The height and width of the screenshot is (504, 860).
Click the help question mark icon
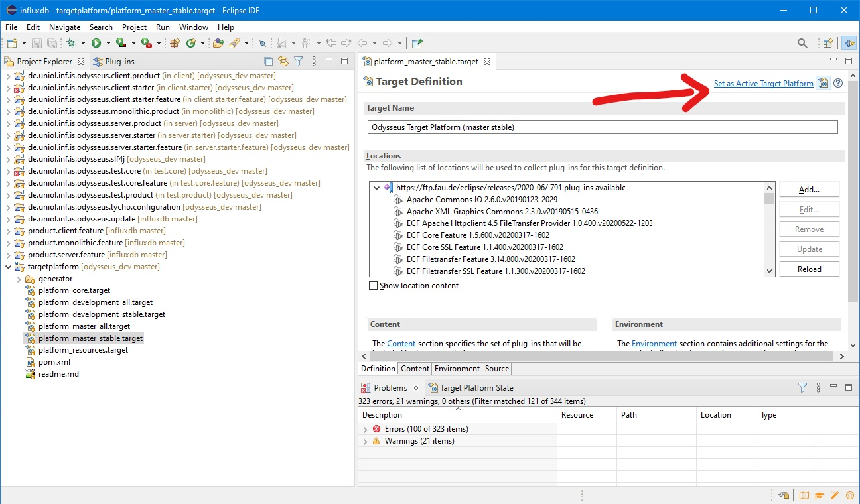point(838,84)
